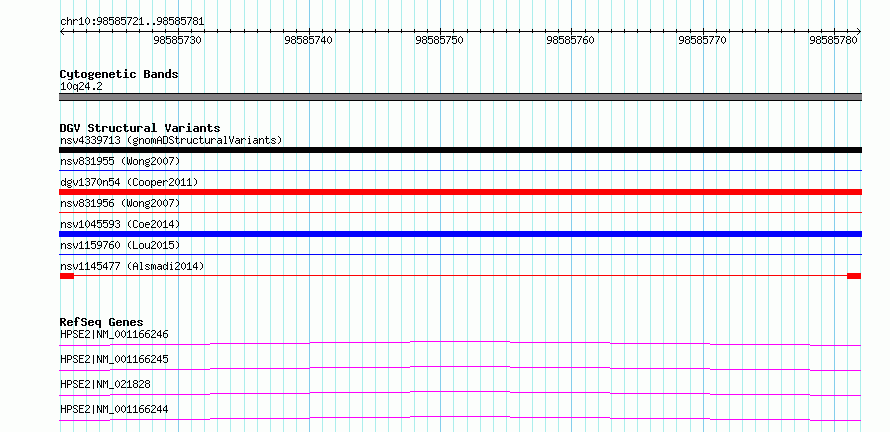Click the 98585760 ruler coordinate
890x432 pixels.
click(570, 40)
